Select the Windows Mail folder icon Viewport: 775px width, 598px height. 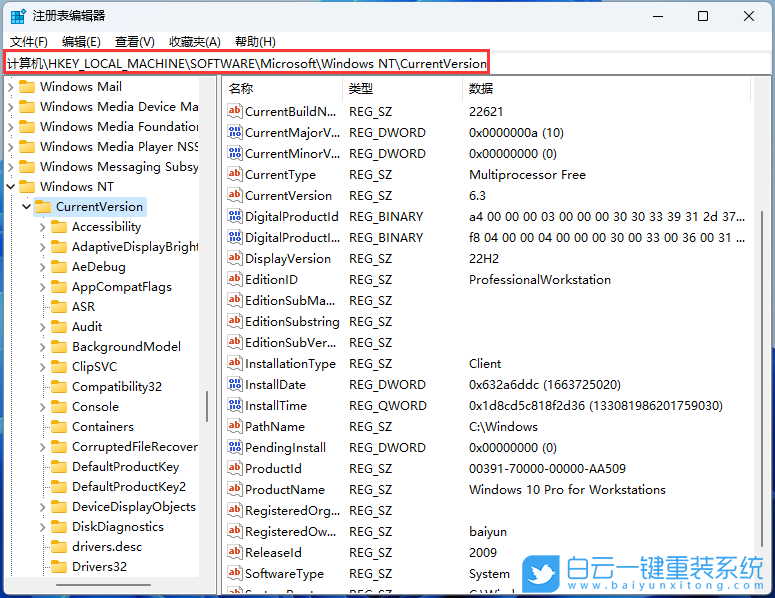click(x=27, y=87)
